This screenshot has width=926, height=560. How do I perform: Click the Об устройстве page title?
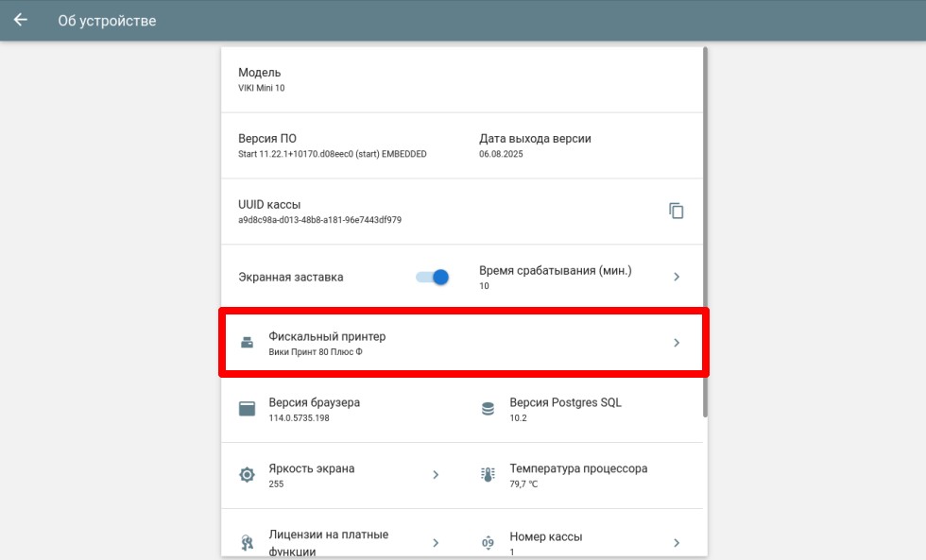point(107,21)
